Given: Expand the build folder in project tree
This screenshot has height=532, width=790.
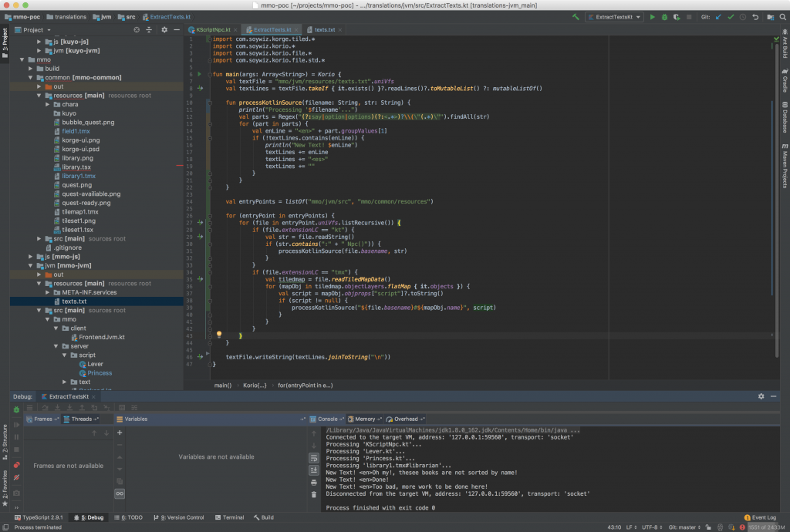Looking at the screenshot, I should click(31, 69).
